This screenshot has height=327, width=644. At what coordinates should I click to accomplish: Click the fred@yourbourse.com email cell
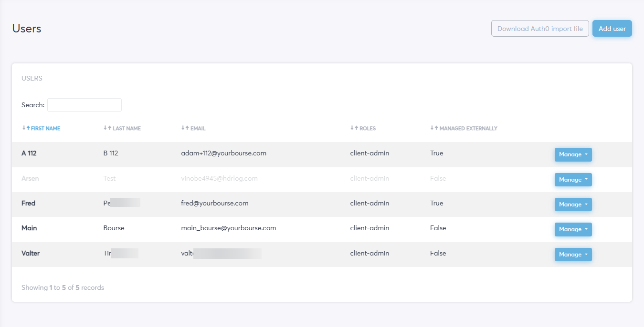[x=214, y=203]
